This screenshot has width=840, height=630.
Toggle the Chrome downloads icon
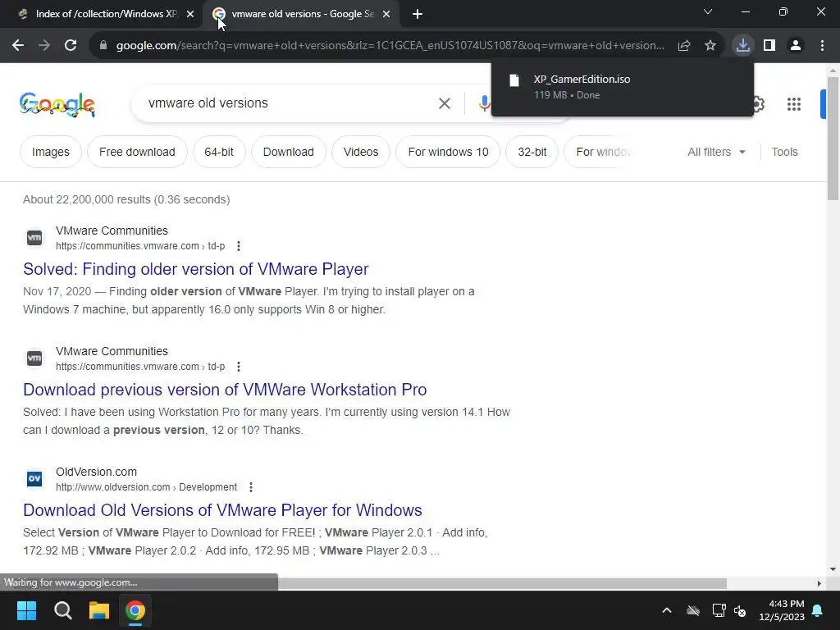[x=743, y=45]
